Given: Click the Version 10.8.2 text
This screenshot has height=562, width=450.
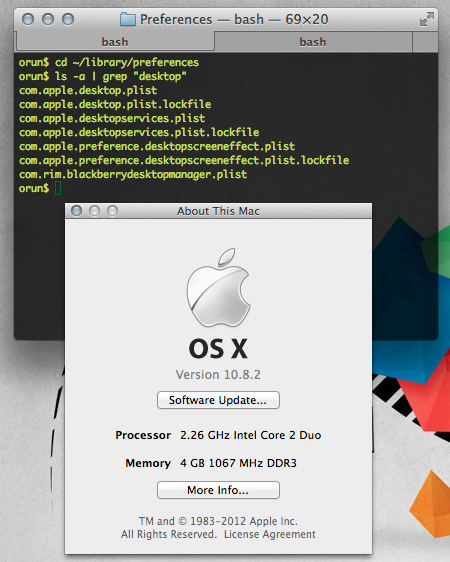Looking at the screenshot, I should [218, 375].
